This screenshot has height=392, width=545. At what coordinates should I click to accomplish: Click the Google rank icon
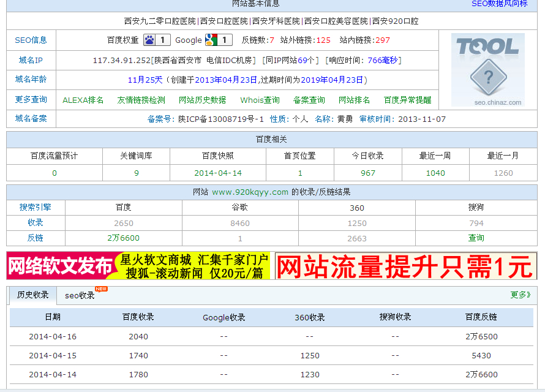pos(218,40)
